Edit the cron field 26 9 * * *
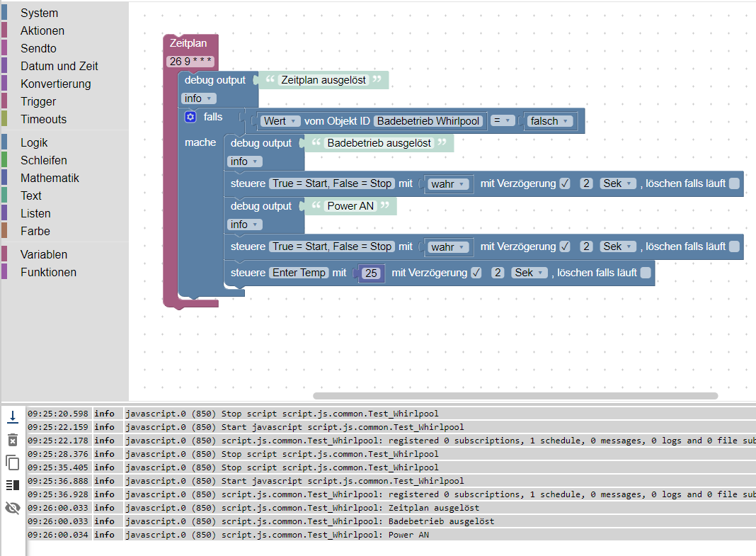The width and height of the screenshot is (756, 556). point(190,62)
